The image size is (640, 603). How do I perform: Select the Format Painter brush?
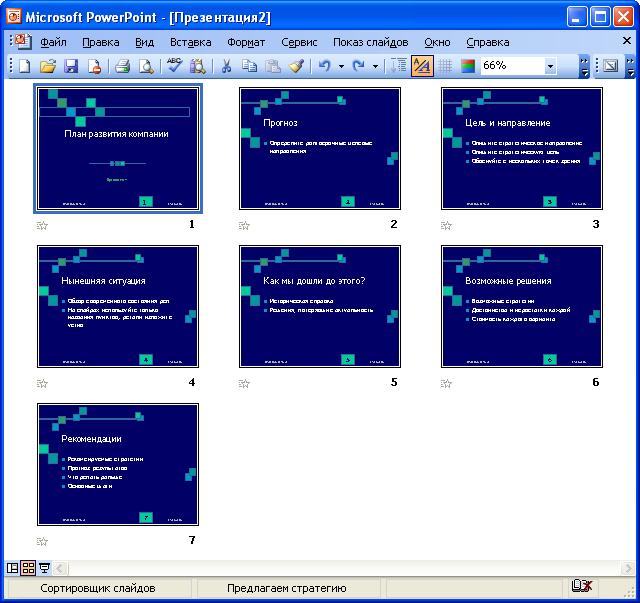pyautogui.click(x=296, y=66)
